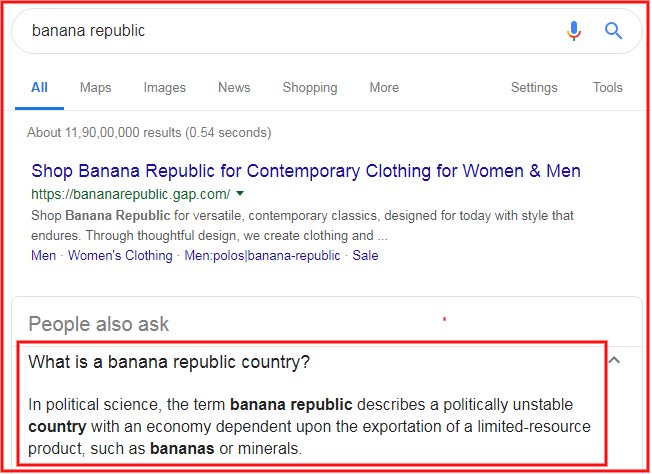
Task: Select the Shopping tab
Action: coord(310,88)
